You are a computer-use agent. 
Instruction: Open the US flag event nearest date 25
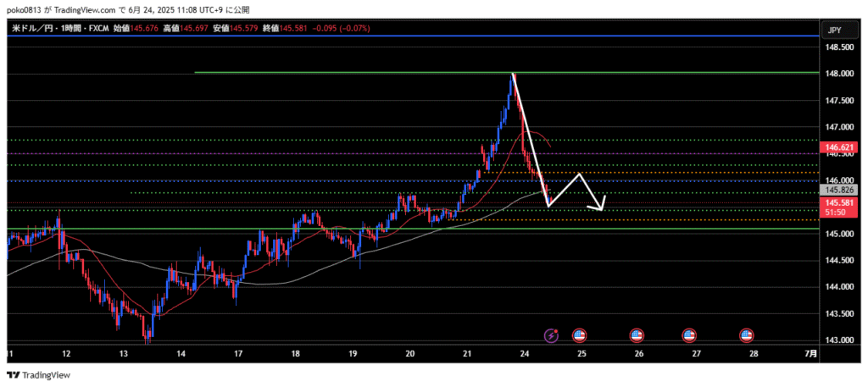(x=580, y=335)
